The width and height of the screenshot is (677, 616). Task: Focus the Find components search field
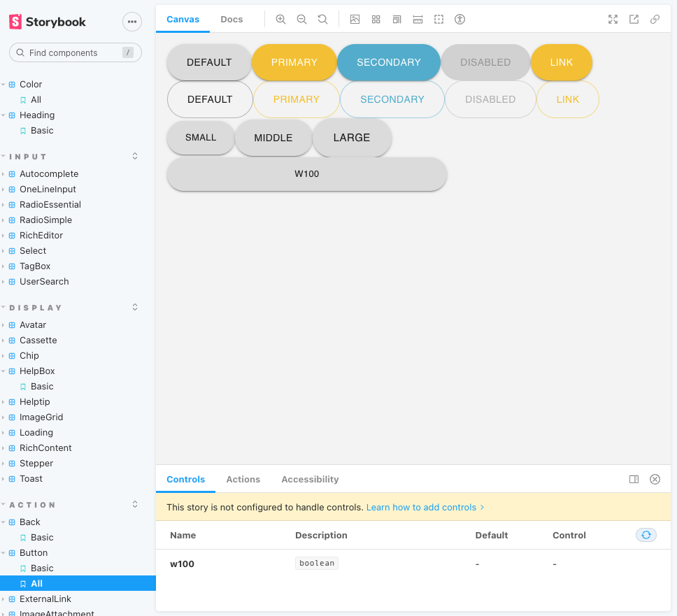coord(76,52)
